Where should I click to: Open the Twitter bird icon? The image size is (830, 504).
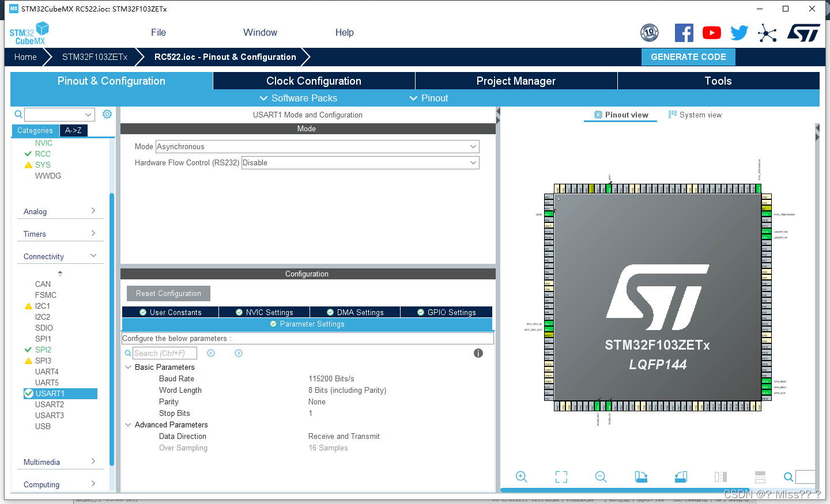[x=740, y=33]
